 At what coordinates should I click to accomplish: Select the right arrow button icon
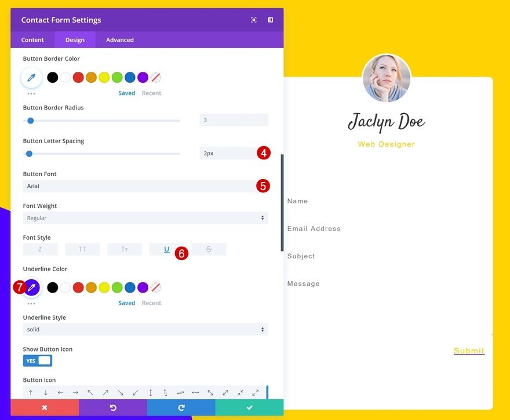[x=75, y=393]
